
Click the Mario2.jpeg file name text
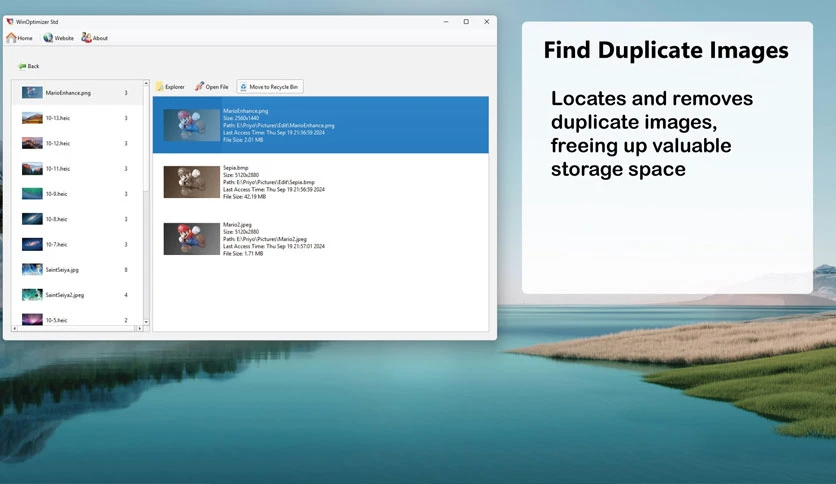click(237, 225)
